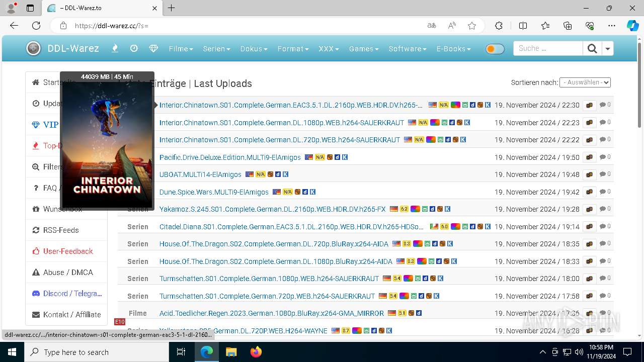Close the DDL-Warez.to browser tab
This screenshot has width=644, height=362.
coord(155,8)
